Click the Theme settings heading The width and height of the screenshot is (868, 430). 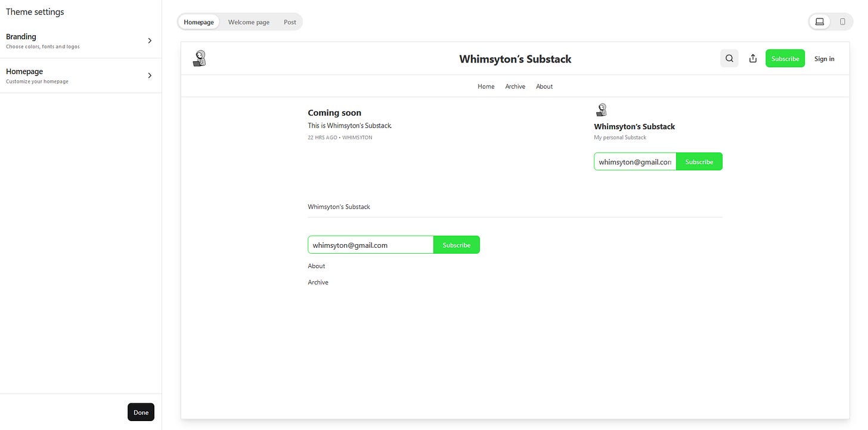click(35, 12)
